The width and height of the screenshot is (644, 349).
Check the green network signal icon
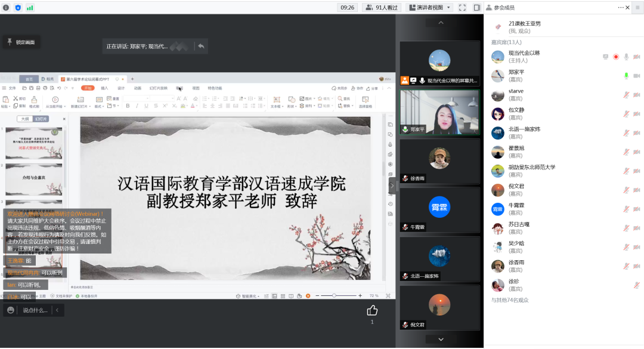click(x=30, y=8)
